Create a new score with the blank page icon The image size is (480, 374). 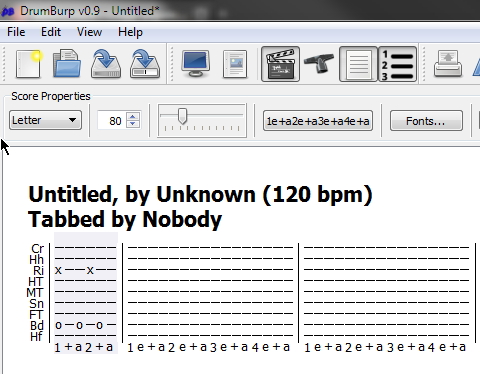point(29,64)
